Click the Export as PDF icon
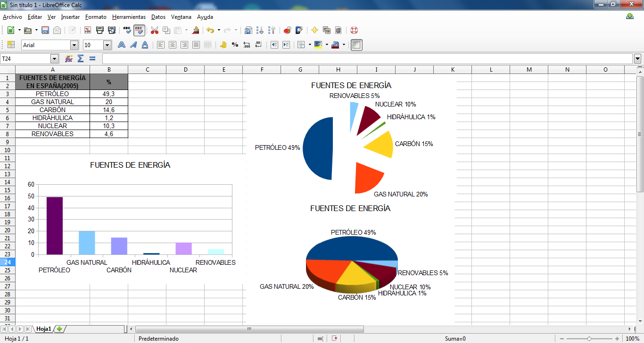 pos(88,30)
